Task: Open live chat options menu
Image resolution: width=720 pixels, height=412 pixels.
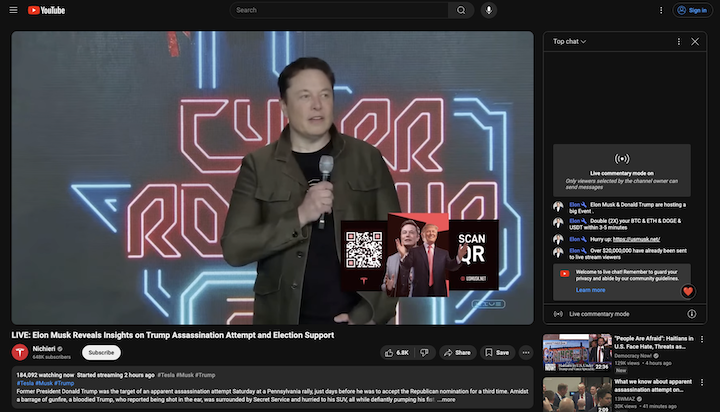Action: 678,41
